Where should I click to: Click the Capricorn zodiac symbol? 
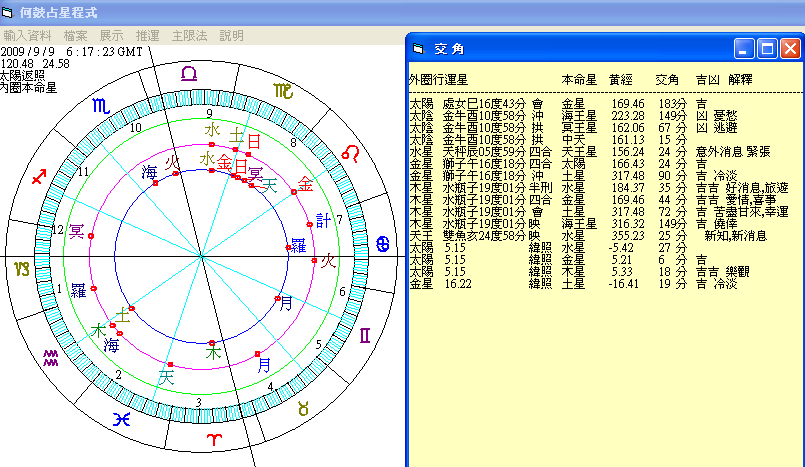(x=21, y=268)
